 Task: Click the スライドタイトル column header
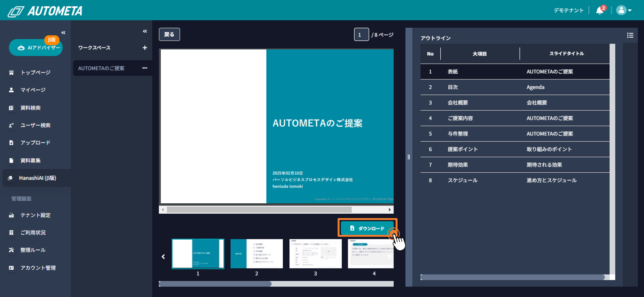pos(567,53)
